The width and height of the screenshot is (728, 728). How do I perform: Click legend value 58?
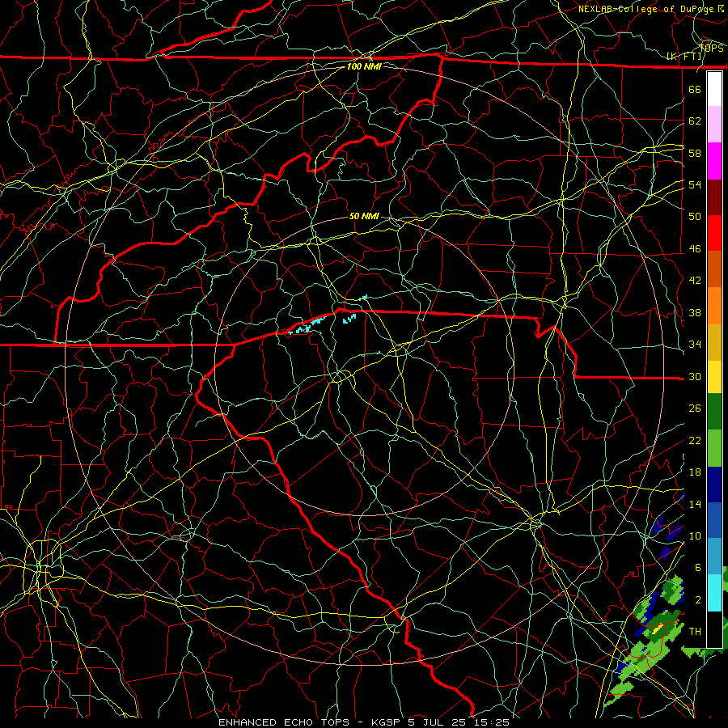point(695,153)
